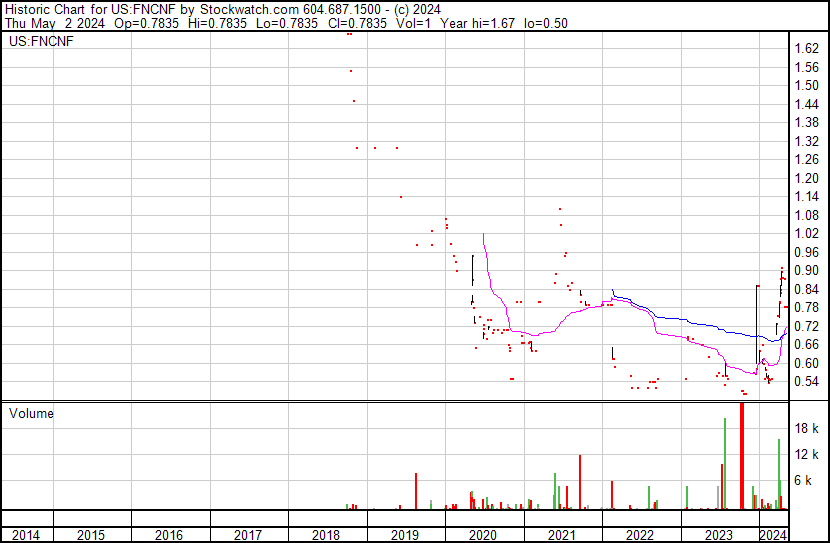Click the 1.32 price axis value

point(807,141)
